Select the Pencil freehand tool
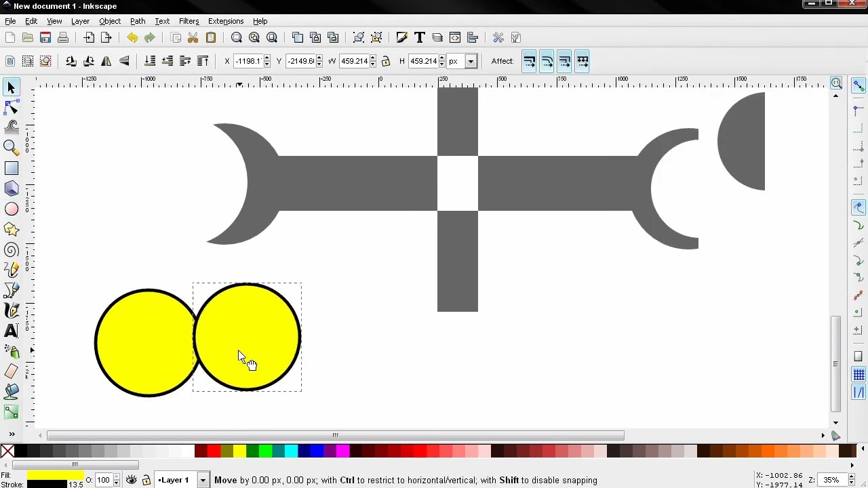868x488 pixels. 11,270
